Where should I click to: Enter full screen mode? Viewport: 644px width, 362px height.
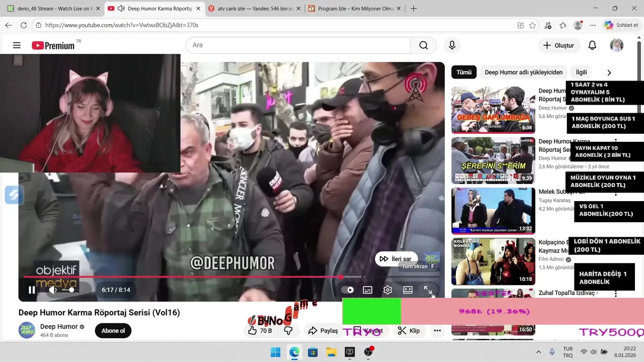[x=428, y=290]
